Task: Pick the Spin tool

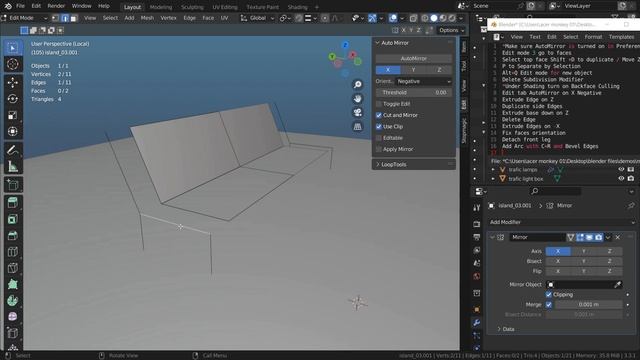Action: [13, 301]
